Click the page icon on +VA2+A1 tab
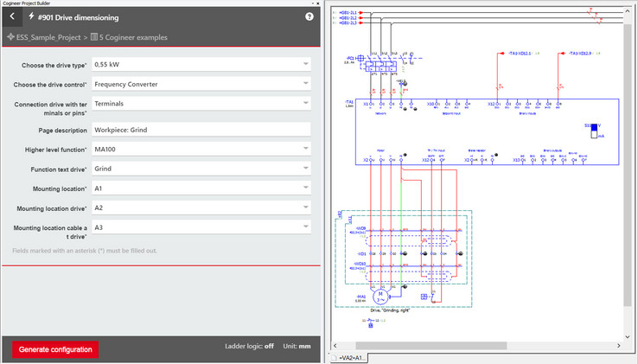This screenshot has height=364, width=638. (332, 357)
